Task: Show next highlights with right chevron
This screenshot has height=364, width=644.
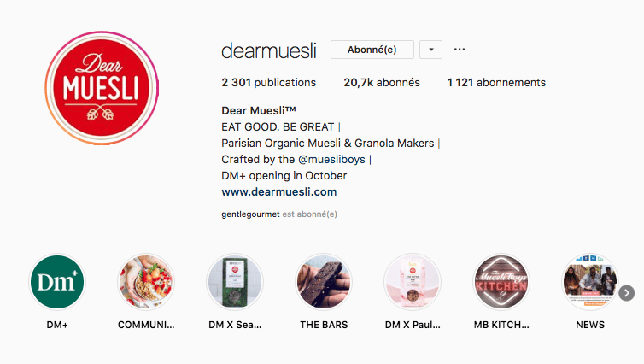Action: pos(626,293)
